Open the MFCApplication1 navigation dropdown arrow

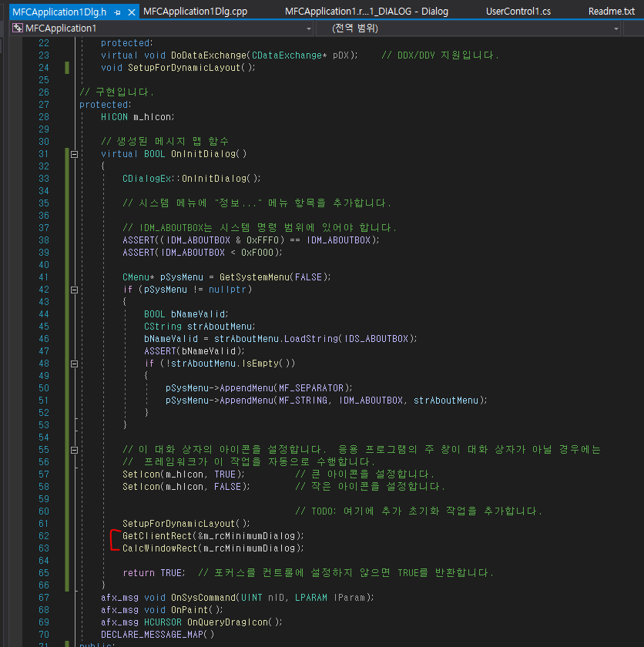pos(310,28)
